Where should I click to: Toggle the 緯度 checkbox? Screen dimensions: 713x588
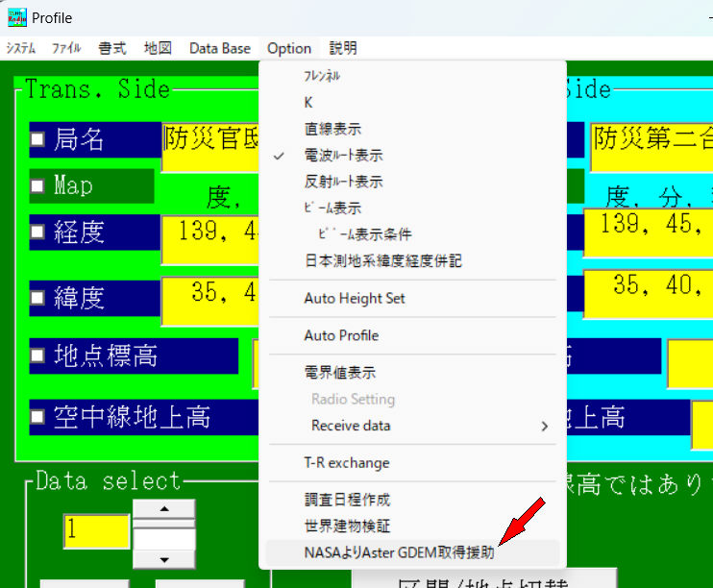(37, 298)
